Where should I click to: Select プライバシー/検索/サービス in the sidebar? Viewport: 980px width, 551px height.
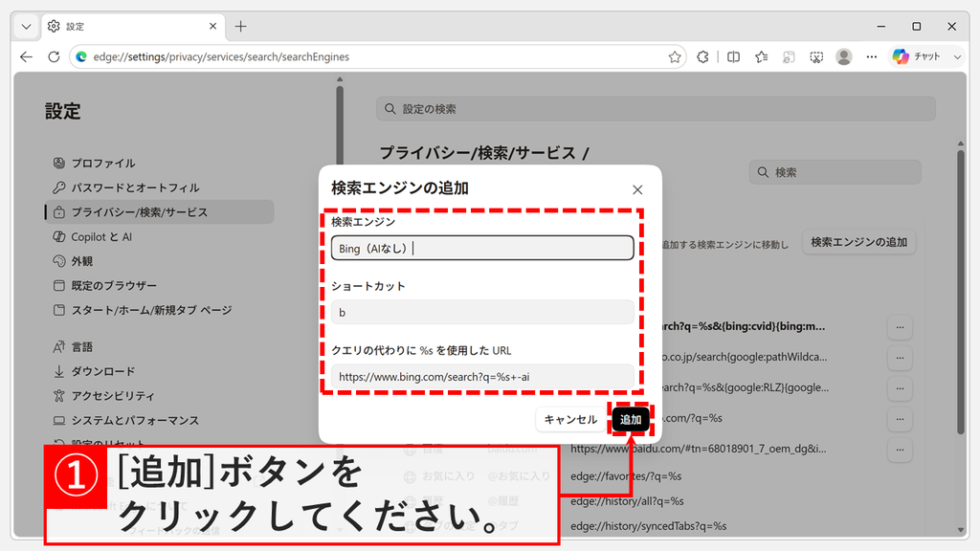pyautogui.click(x=160, y=212)
